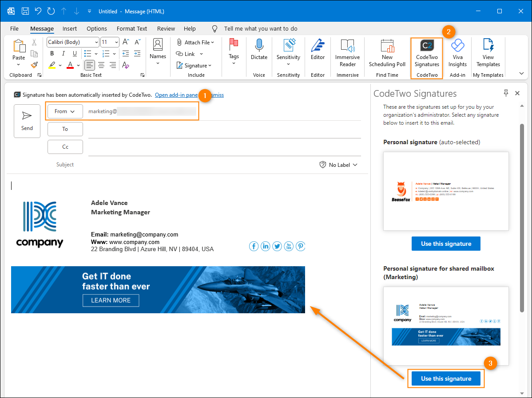
Task: Toggle italic formatting
Action: click(x=63, y=53)
